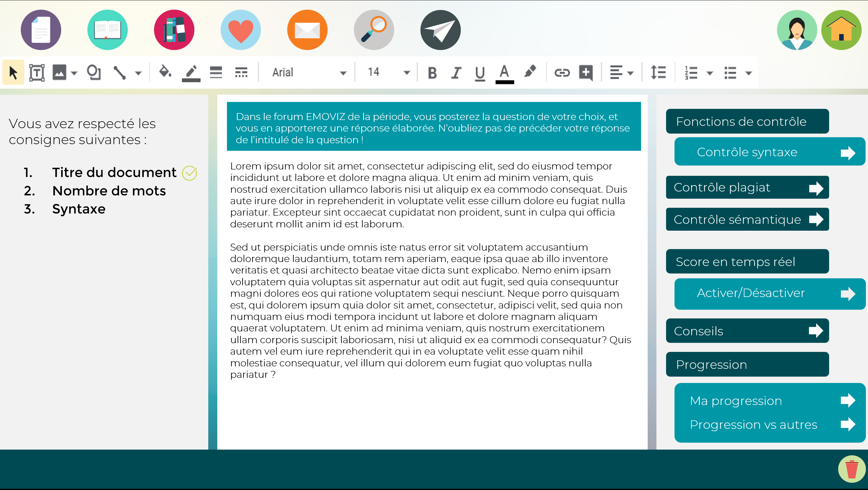Click the red trash bin icon
This screenshot has width=868, height=490.
click(x=852, y=469)
